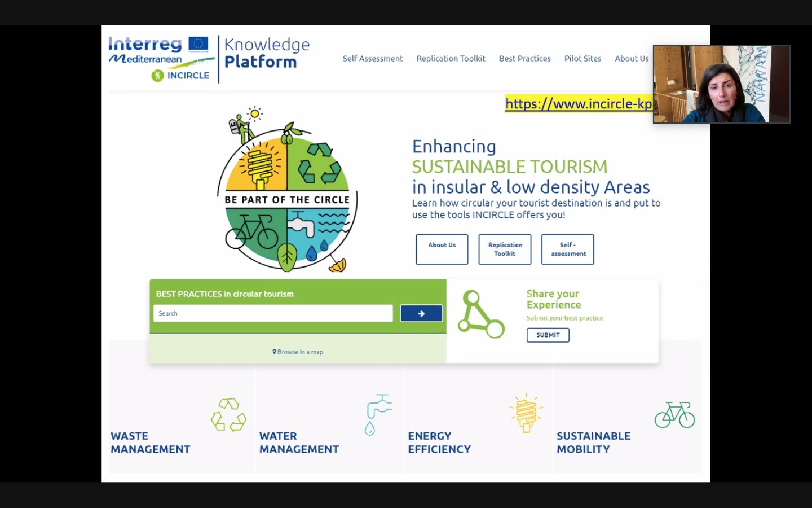Click the water tap icon
Screen dimensions: 812x508
378,414
